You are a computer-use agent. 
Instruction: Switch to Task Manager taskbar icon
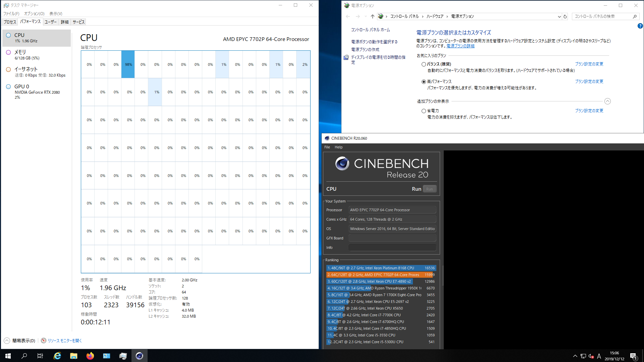pyautogui.click(x=123, y=356)
